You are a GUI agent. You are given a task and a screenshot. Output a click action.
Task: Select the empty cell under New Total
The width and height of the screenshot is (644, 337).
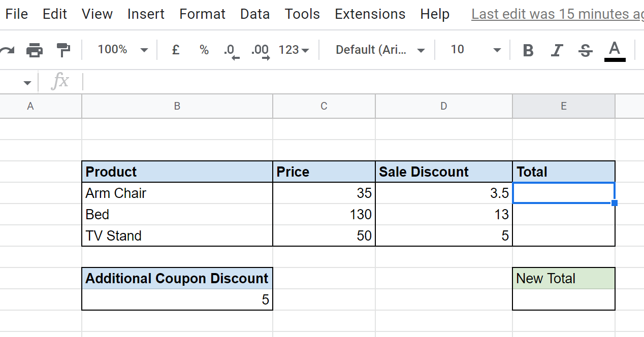[x=564, y=299]
